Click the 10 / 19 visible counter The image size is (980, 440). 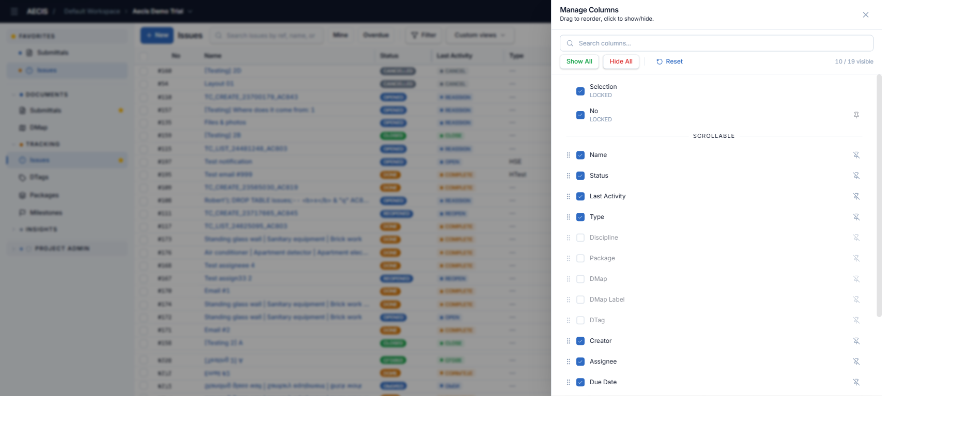(x=854, y=61)
